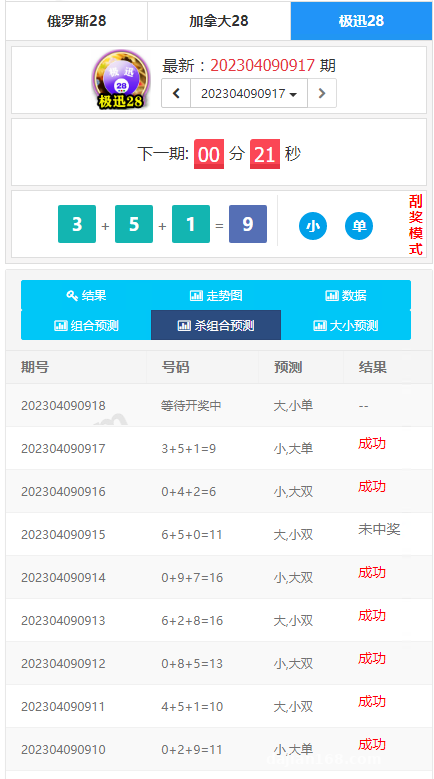Switch to 加拿大28 game tab
Screen dimensions: 434x779
click(219, 21)
